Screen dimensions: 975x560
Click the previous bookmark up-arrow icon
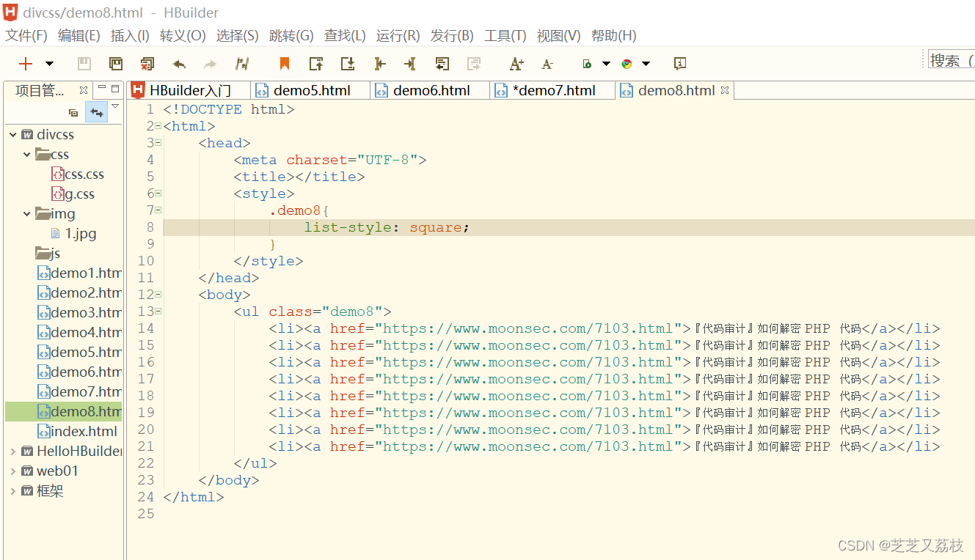(316, 64)
